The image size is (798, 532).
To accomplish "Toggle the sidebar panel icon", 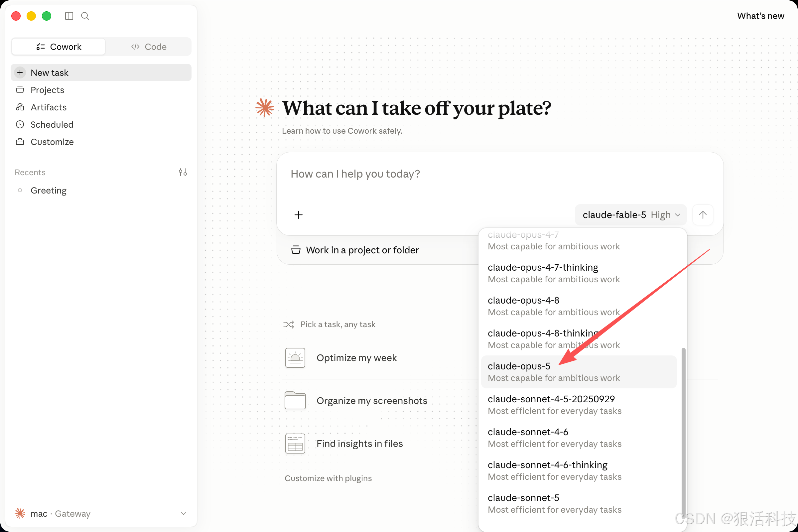I will 69,16.
